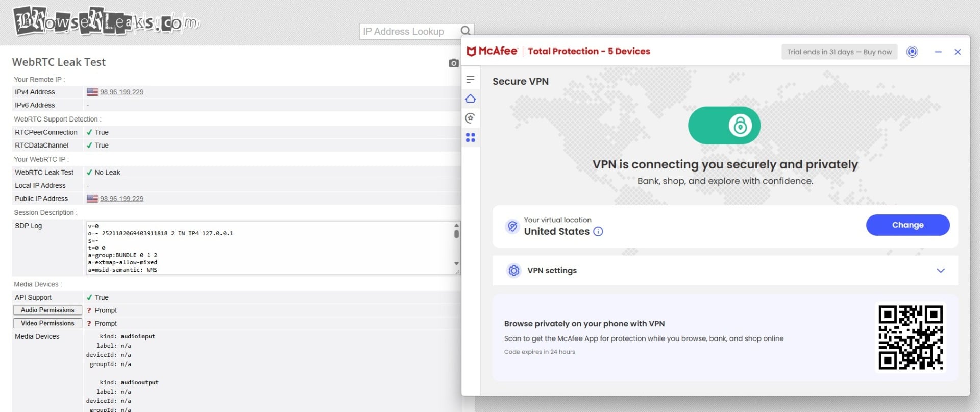Click SDP Log scrollbar down arrow

click(456, 263)
